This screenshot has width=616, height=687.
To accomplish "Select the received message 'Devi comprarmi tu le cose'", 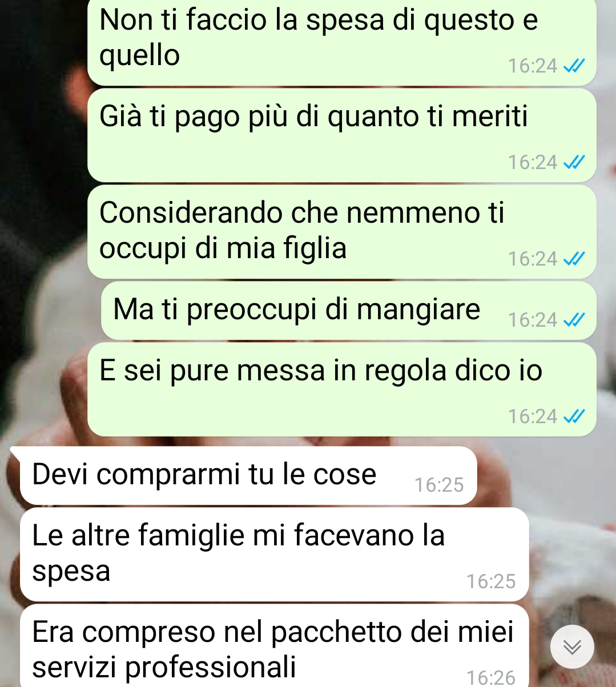I will tap(248, 476).
